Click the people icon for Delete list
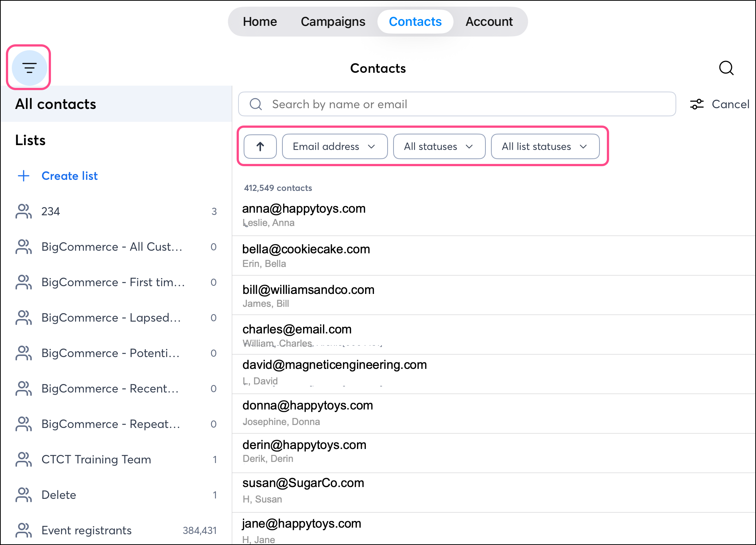The width and height of the screenshot is (756, 545). coord(24,495)
